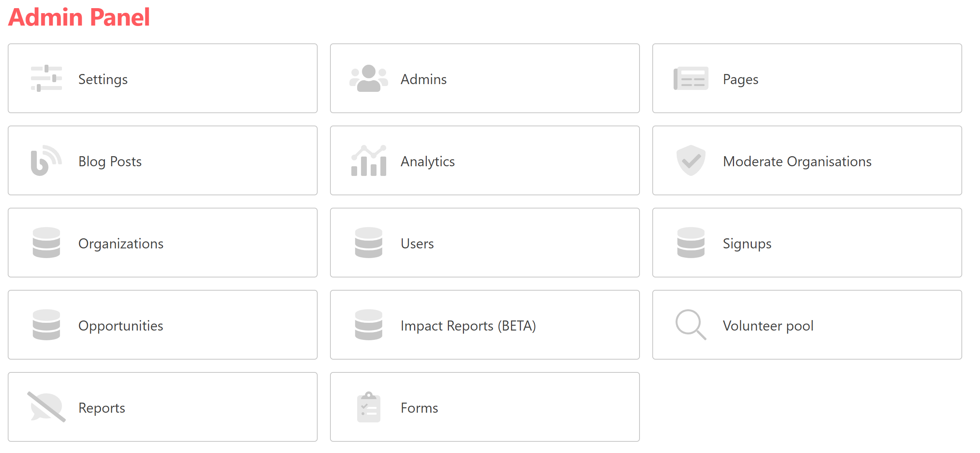
Task: Click the Reports crossed-out speech bubble icon
Action: (x=46, y=407)
